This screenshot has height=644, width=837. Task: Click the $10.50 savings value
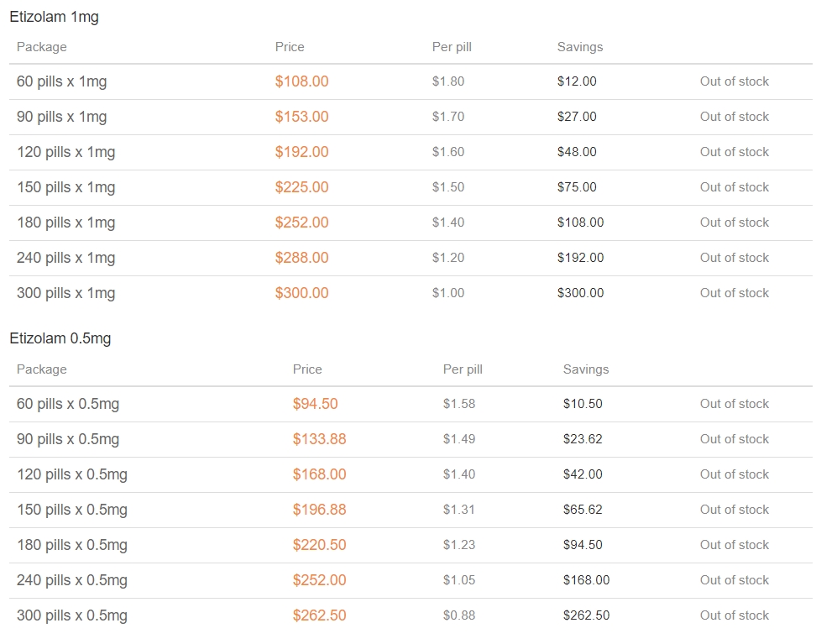coord(583,404)
